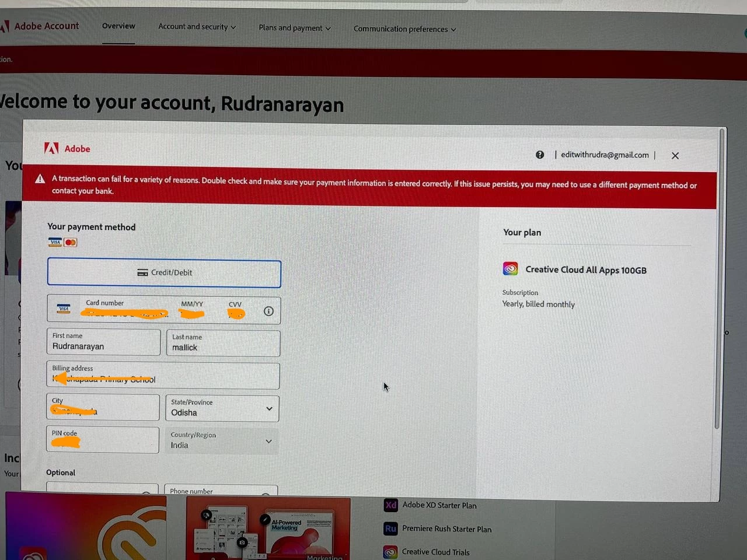This screenshot has height=560, width=747.
Task: Click the First name field
Action: pos(103,342)
